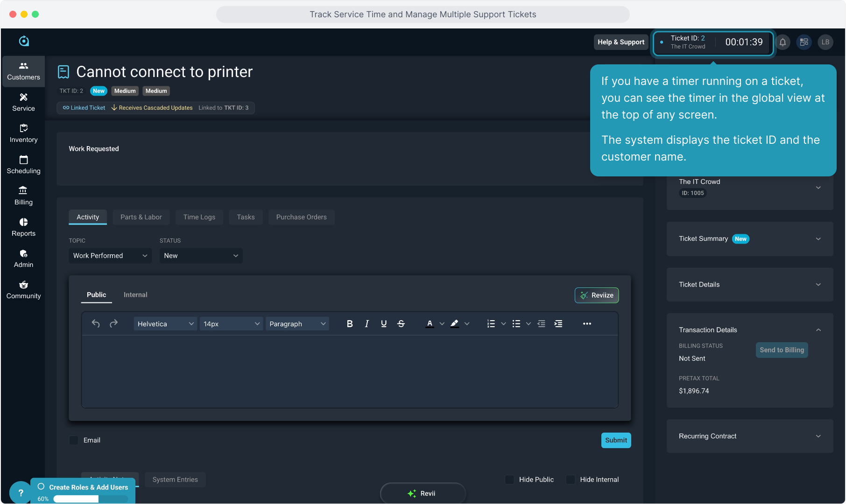The width and height of the screenshot is (846, 504).
Task: Open Scheduling from the sidebar
Action: click(x=23, y=165)
